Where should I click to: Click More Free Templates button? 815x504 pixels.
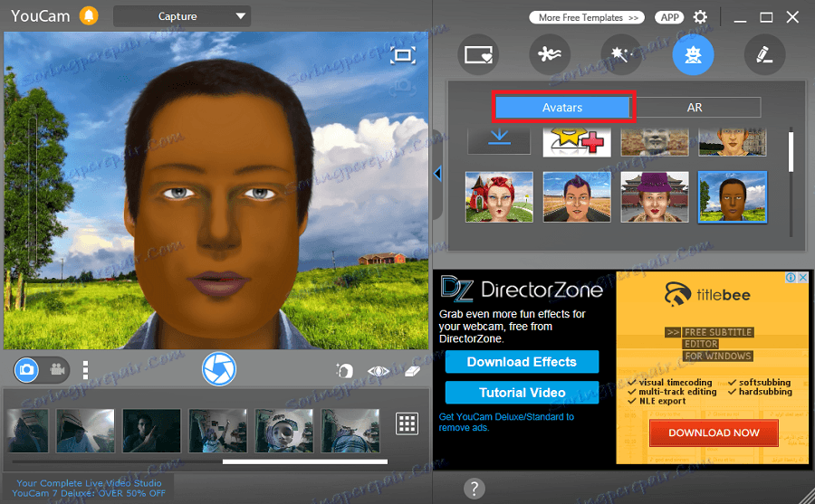point(587,17)
